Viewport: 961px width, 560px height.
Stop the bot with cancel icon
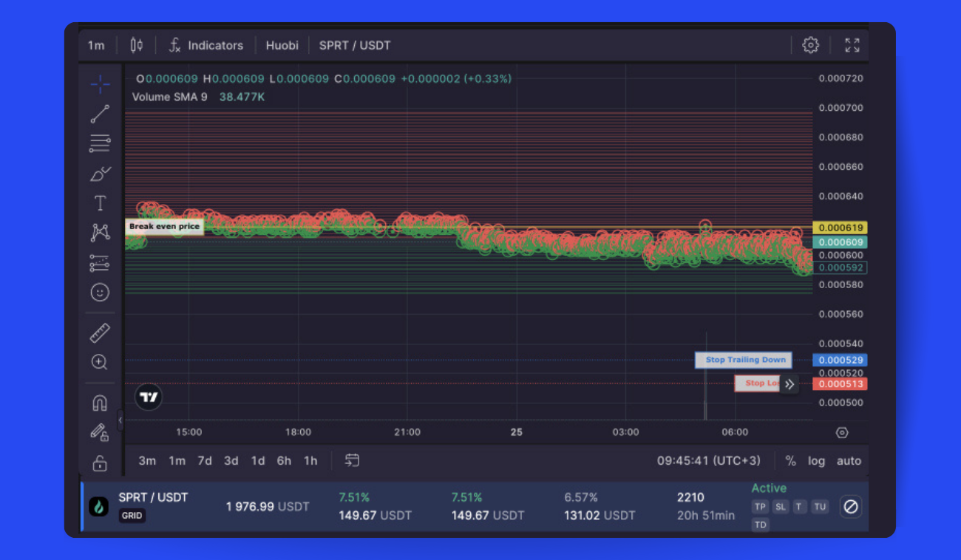click(x=851, y=506)
